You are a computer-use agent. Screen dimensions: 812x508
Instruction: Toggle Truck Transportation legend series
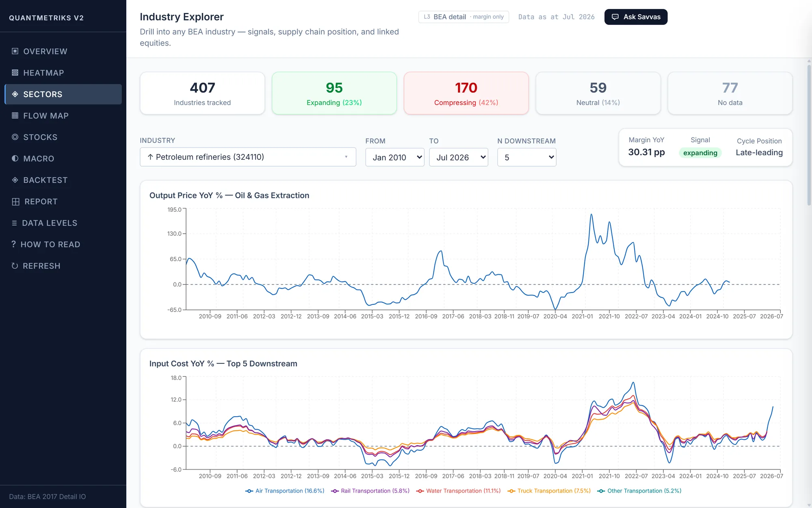[x=549, y=491]
